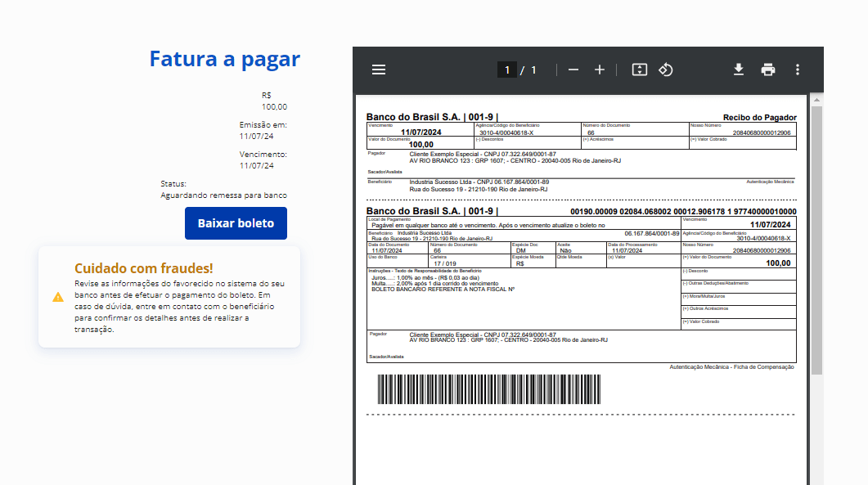Viewport: 868px width, 485px height.
Task: Click the Cuidado com fraudes heading
Action: (x=143, y=268)
